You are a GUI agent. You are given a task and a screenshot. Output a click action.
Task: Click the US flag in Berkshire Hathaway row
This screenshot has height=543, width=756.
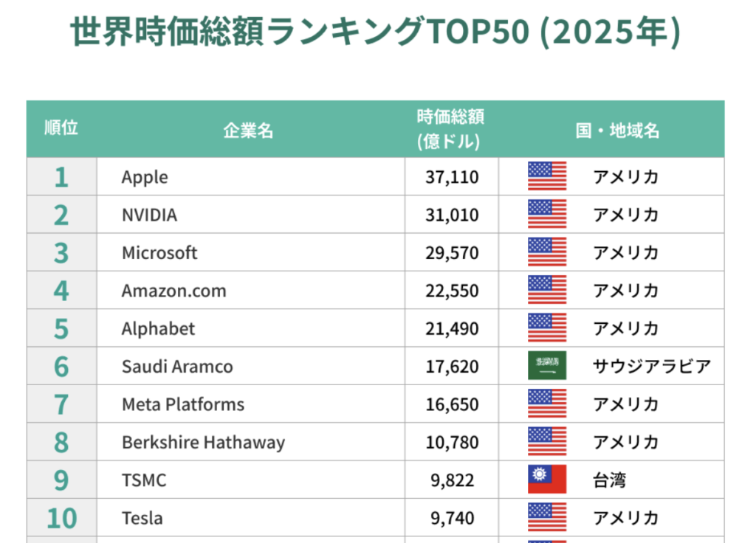click(547, 441)
